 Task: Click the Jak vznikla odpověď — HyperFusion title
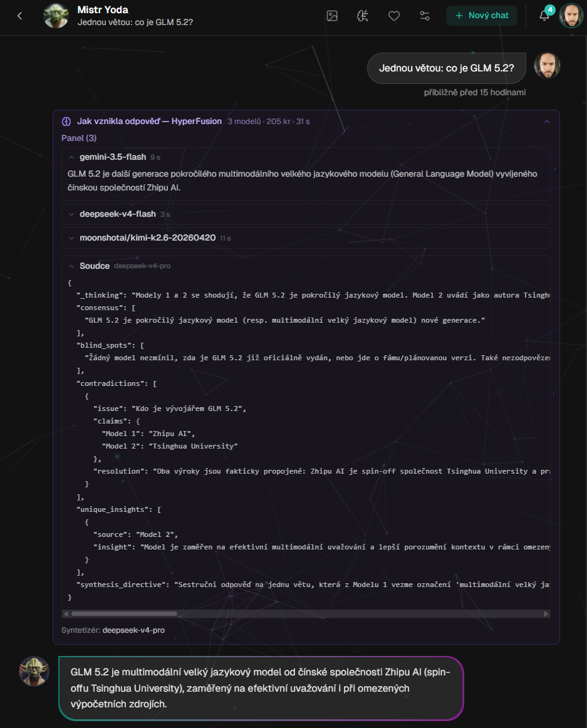pyautogui.click(x=149, y=121)
